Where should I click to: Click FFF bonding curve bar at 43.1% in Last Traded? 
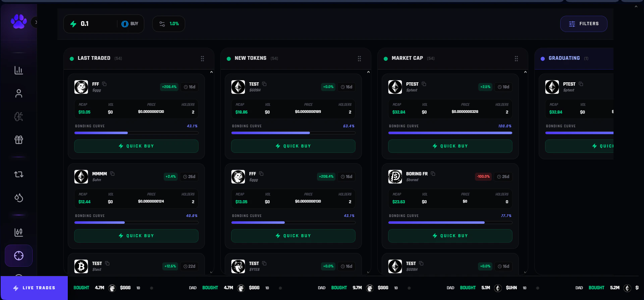(136, 133)
